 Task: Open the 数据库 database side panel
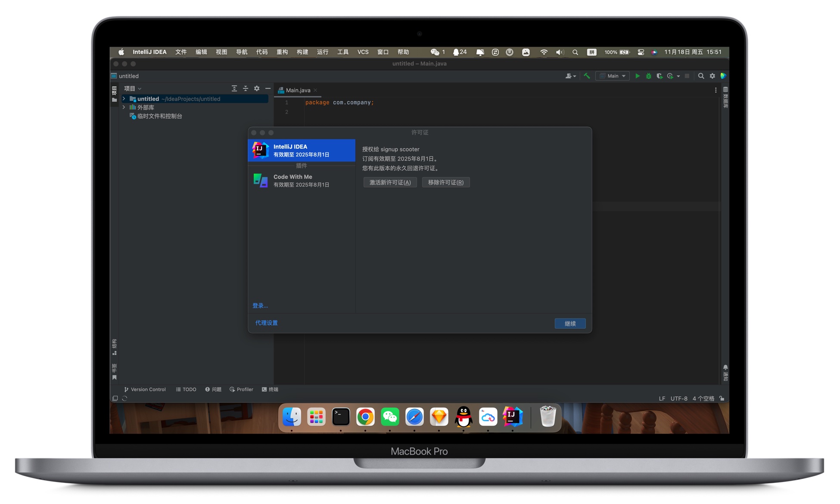pyautogui.click(x=725, y=97)
